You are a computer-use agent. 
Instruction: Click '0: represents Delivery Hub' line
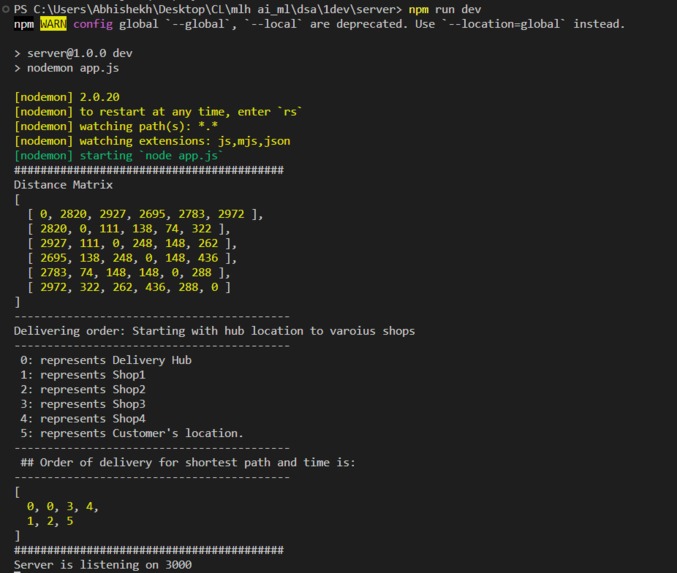point(106,360)
